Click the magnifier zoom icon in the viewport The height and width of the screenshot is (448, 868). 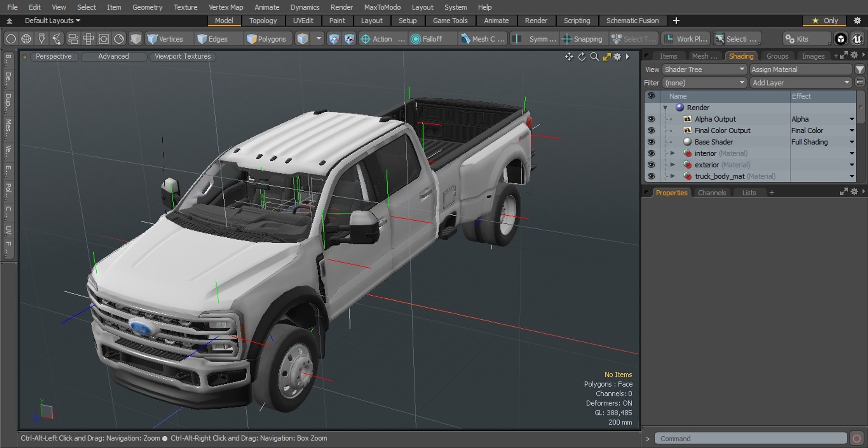click(594, 57)
